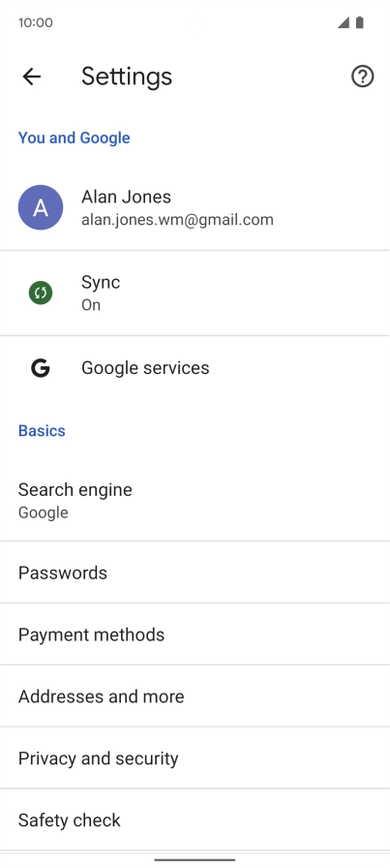Tap the You and Google header

pyautogui.click(x=75, y=138)
